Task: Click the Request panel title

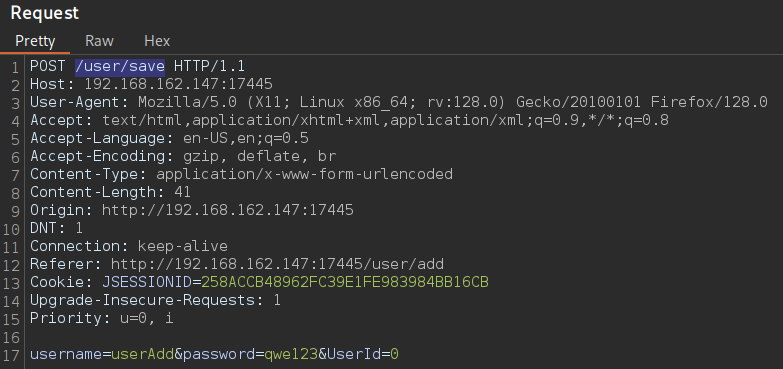Action: pos(44,13)
